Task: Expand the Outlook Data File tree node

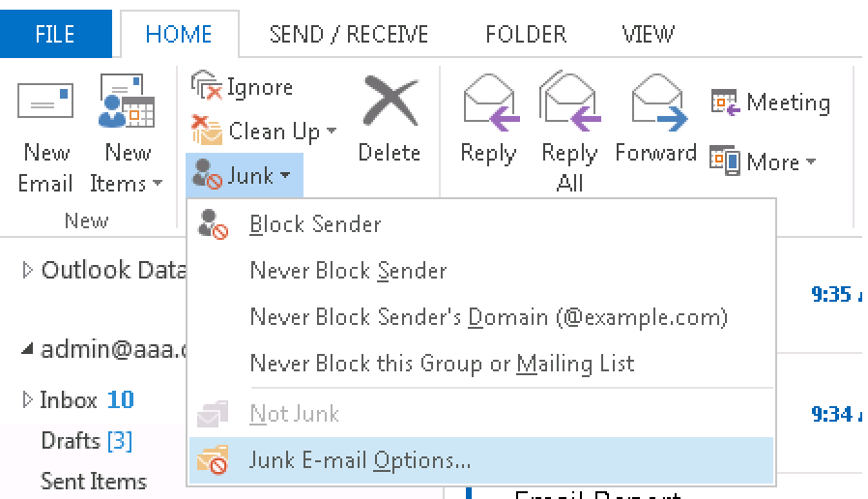Action: [26, 270]
